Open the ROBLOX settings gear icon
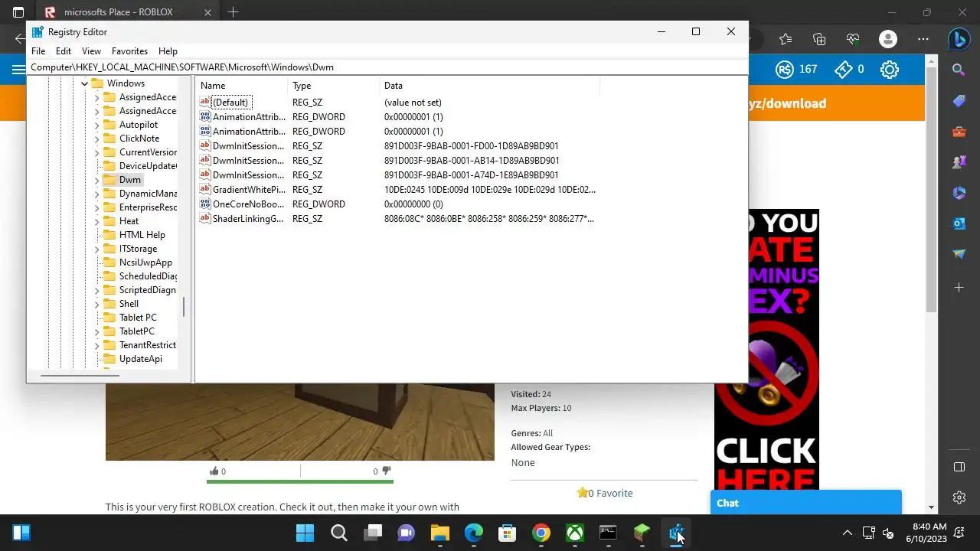The width and height of the screenshot is (980, 551). point(889,70)
